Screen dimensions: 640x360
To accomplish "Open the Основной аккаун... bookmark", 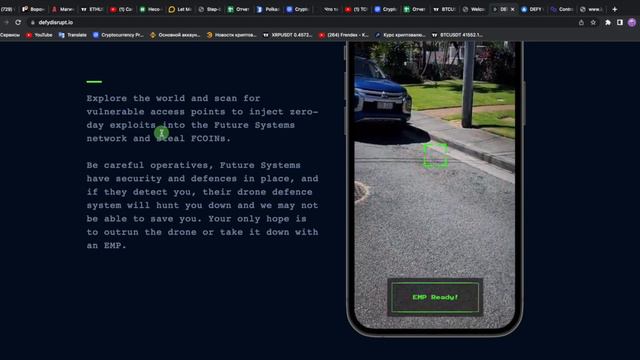I will tap(175, 35).
